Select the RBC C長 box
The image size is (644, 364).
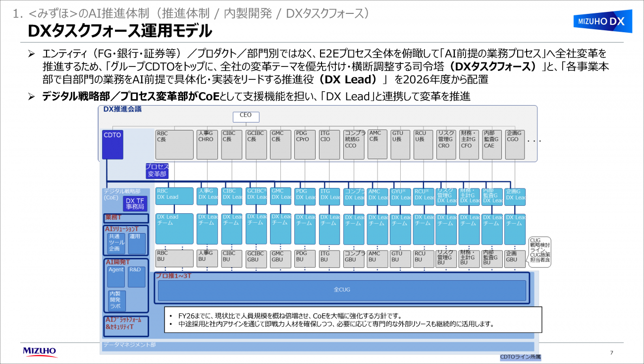click(174, 145)
